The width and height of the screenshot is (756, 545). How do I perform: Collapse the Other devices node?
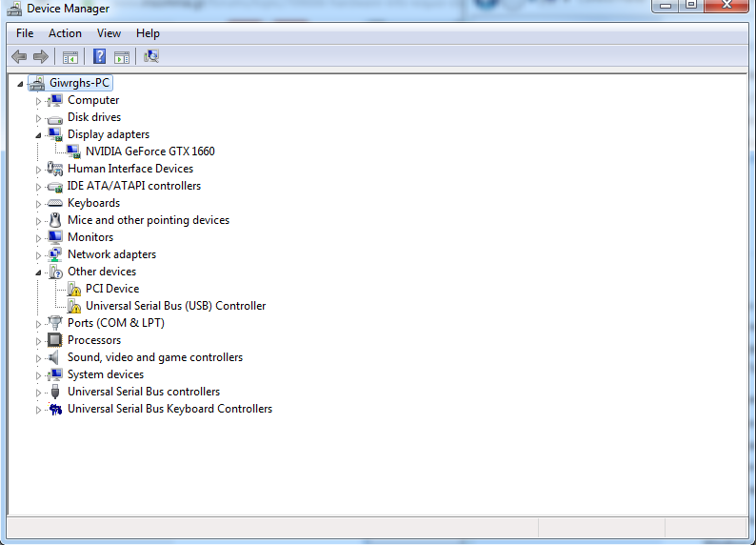point(38,273)
